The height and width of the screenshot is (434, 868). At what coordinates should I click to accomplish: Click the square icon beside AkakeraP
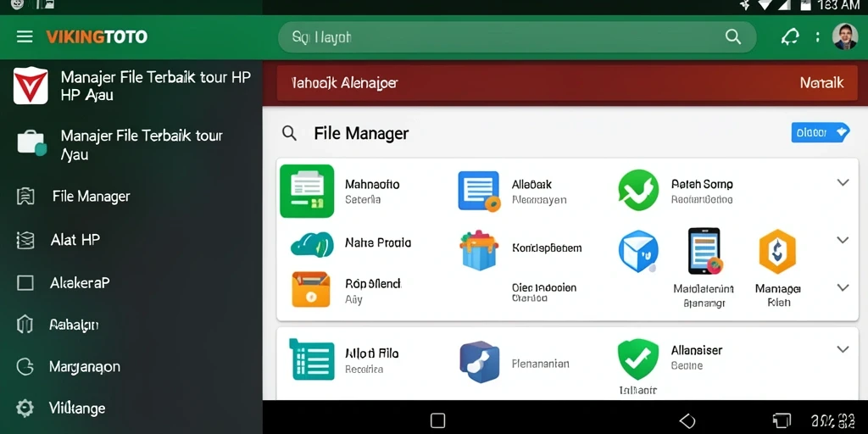click(25, 283)
